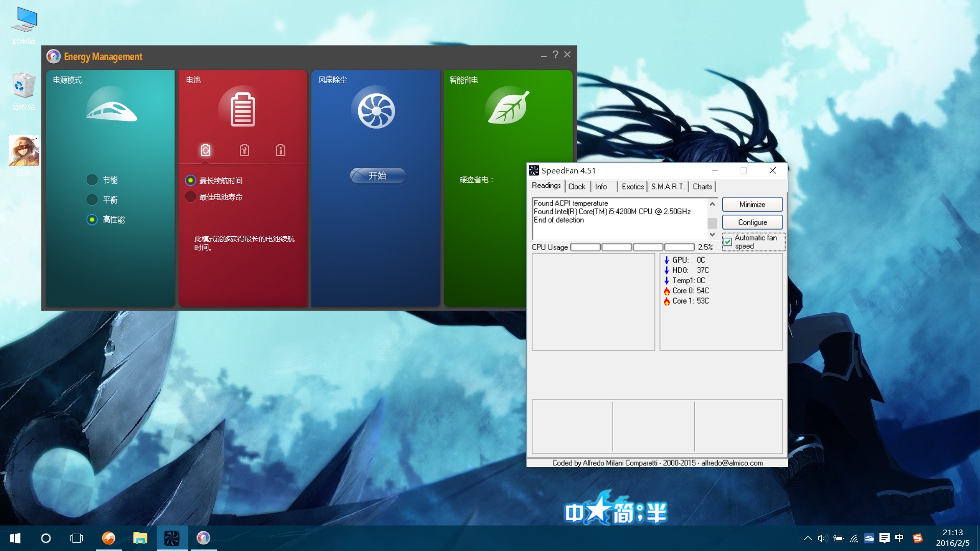Click the Core 0 flame temperature icon

coord(667,291)
